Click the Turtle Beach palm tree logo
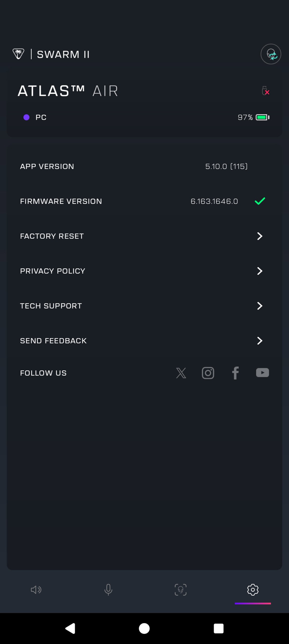Image resolution: width=289 pixels, height=644 pixels. click(x=19, y=54)
